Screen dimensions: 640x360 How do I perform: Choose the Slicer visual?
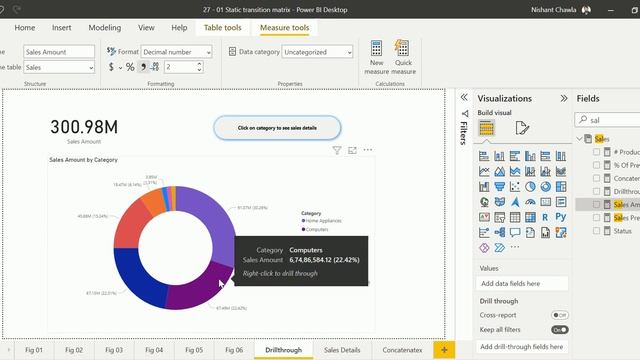[500, 217]
